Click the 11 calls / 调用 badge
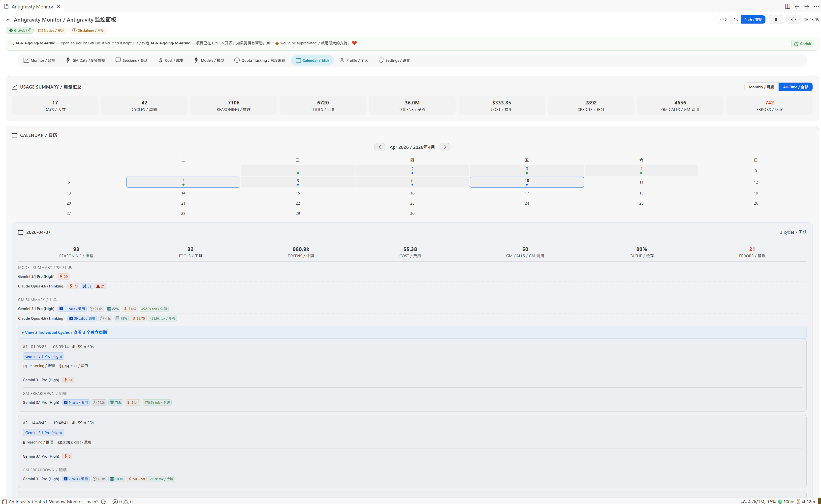This screenshot has height=504, width=821. coord(72,309)
